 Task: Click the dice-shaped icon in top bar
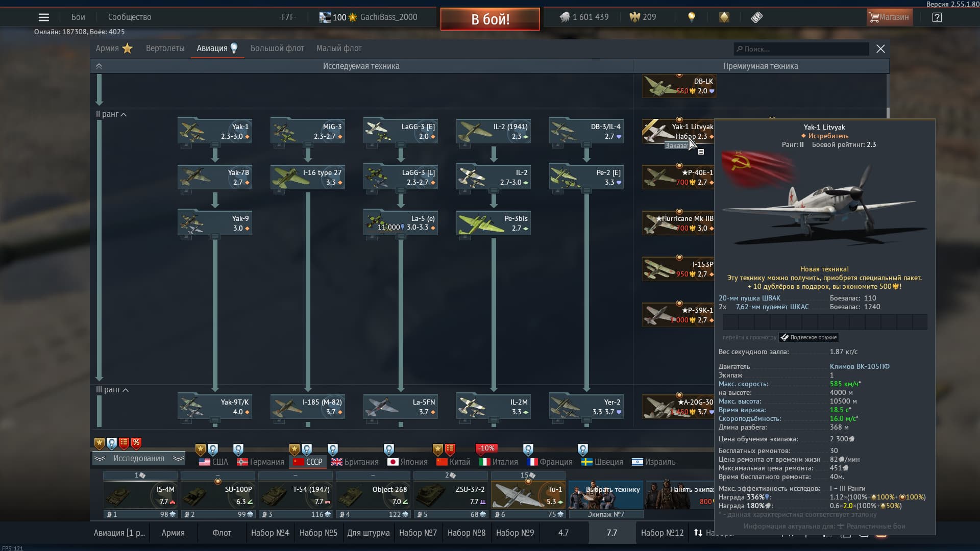(x=756, y=17)
